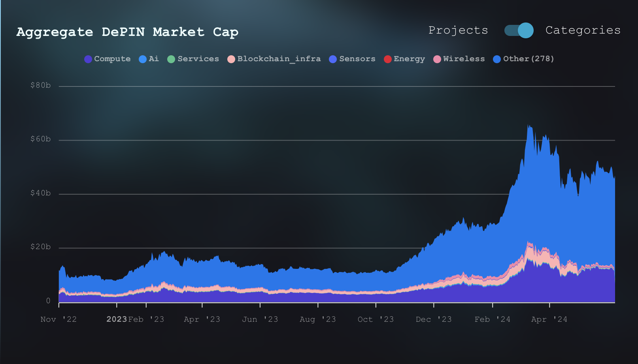The width and height of the screenshot is (638, 364).
Task: Click the Sensors legend color dot
Action: [x=333, y=59]
